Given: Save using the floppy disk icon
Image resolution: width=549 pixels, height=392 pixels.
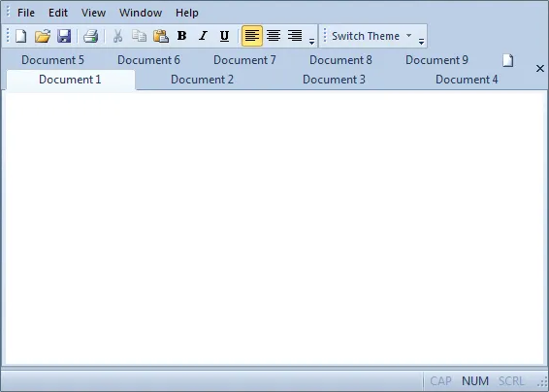Looking at the screenshot, I should 64,36.
